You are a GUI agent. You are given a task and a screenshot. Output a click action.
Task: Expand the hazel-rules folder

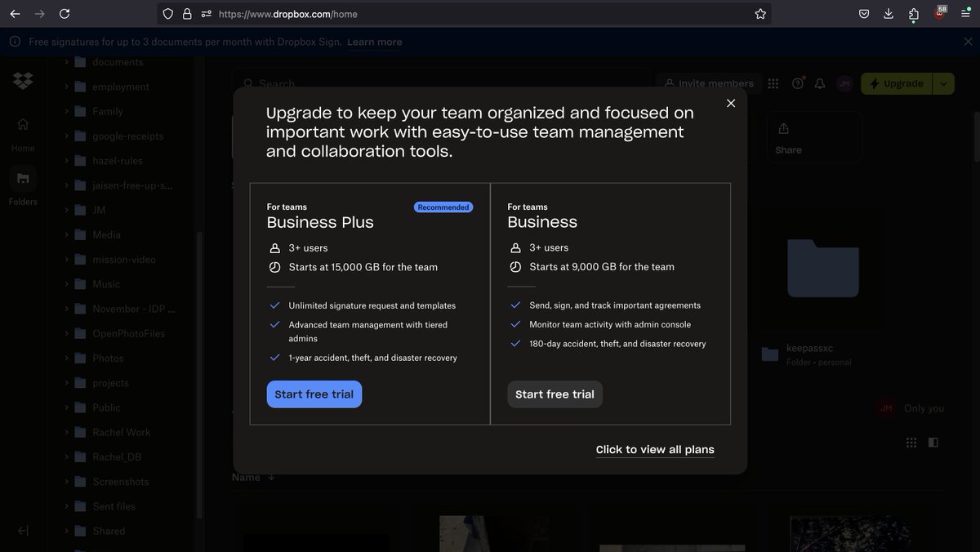[66, 161]
